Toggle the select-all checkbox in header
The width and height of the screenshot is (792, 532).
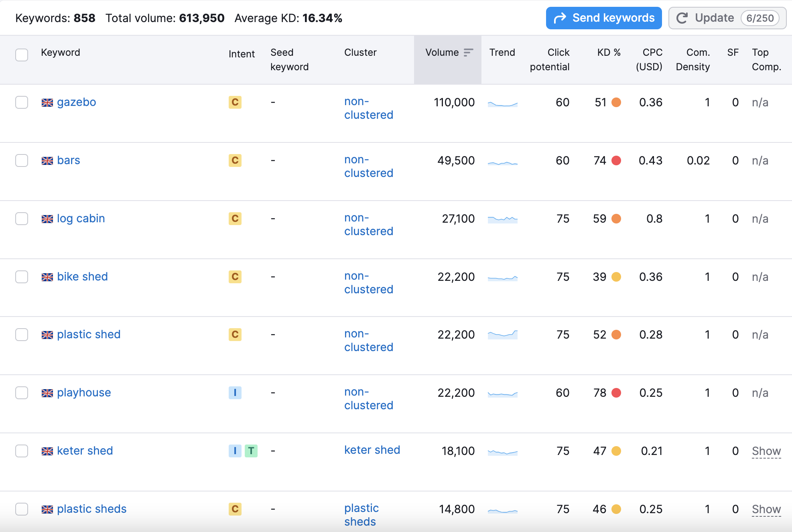click(22, 55)
